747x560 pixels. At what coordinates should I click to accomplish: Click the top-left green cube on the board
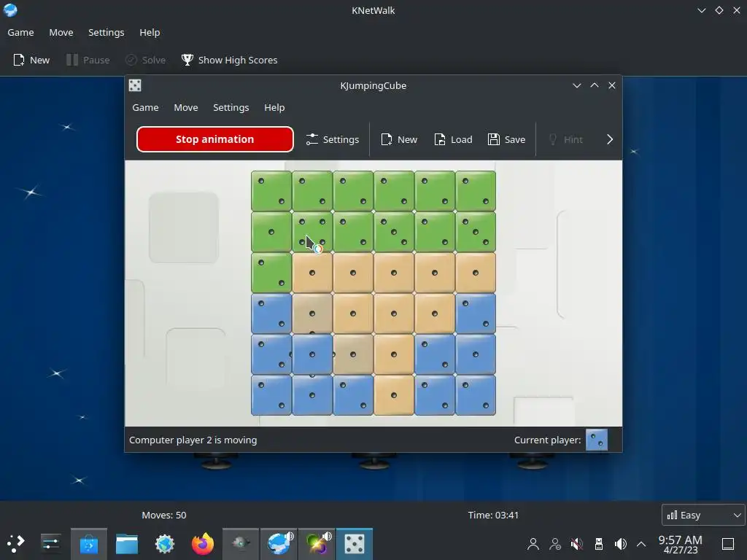[x=271, y=191]
